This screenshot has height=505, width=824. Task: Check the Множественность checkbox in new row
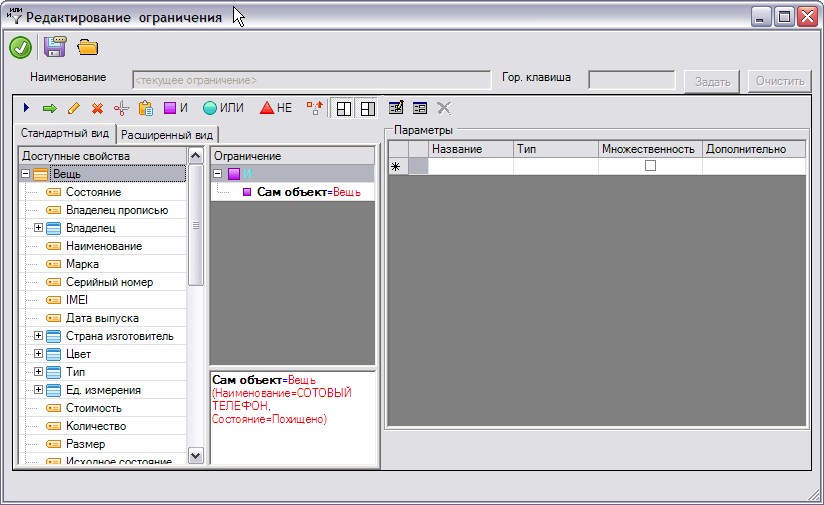click(650, 166)
